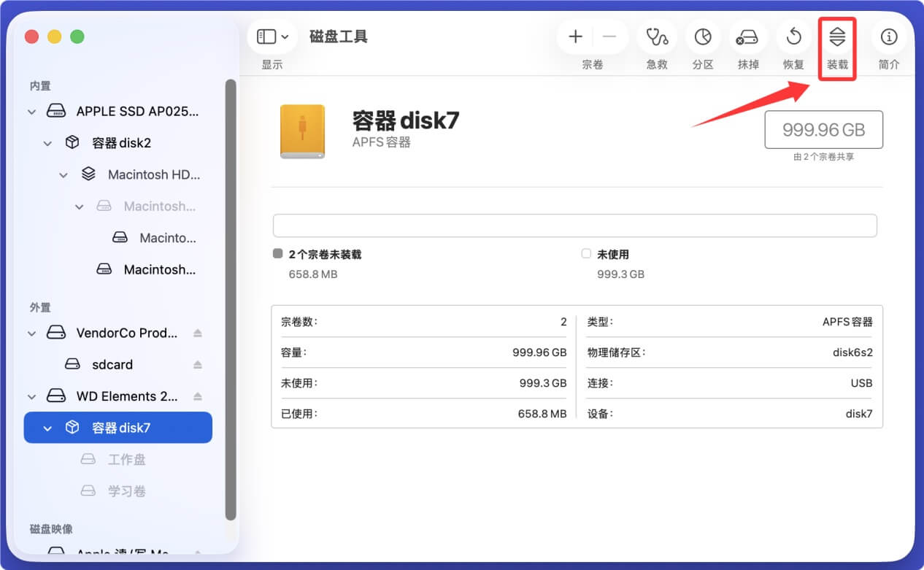Run First Aid (急救) on the container
This screenshot has height=570, width=924.
pos(656,36)
